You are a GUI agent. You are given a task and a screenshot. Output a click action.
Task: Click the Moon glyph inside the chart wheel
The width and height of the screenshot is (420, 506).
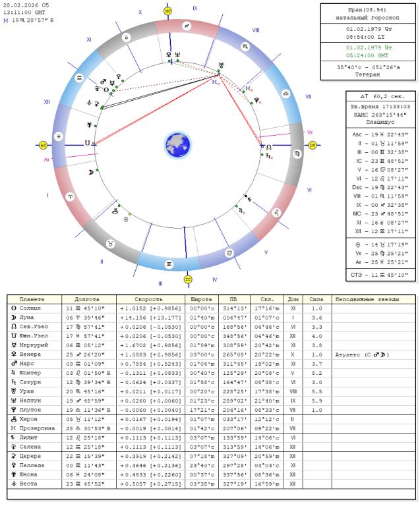pyautogui.click(x=91, y=172)
